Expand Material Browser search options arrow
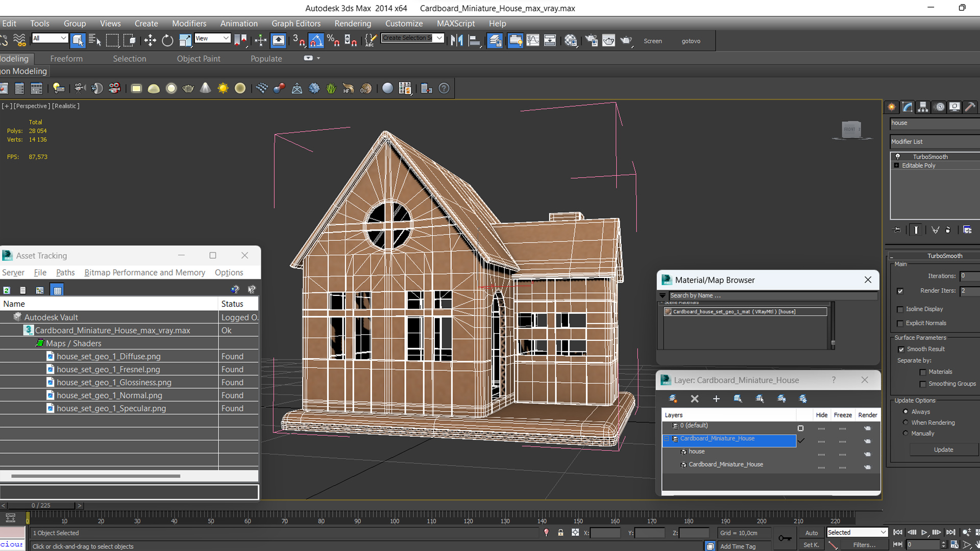The height and width of the screenshot is (551, 980). tap(663, 295)
